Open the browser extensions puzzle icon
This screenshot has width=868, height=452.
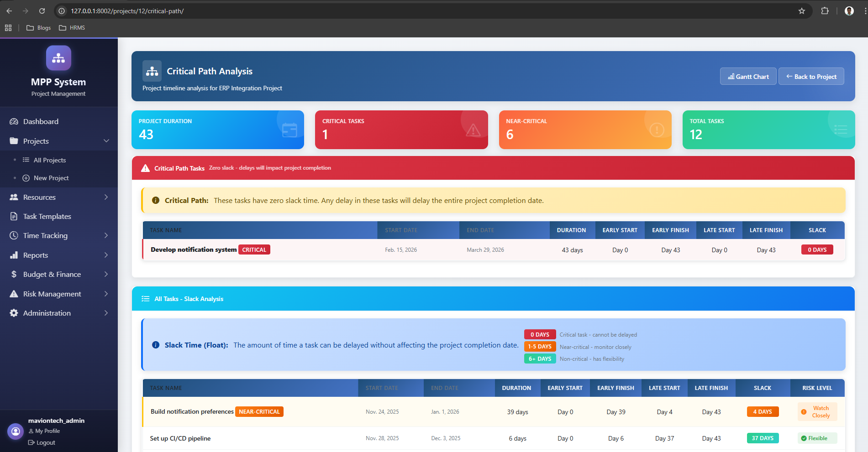point(825,11)
